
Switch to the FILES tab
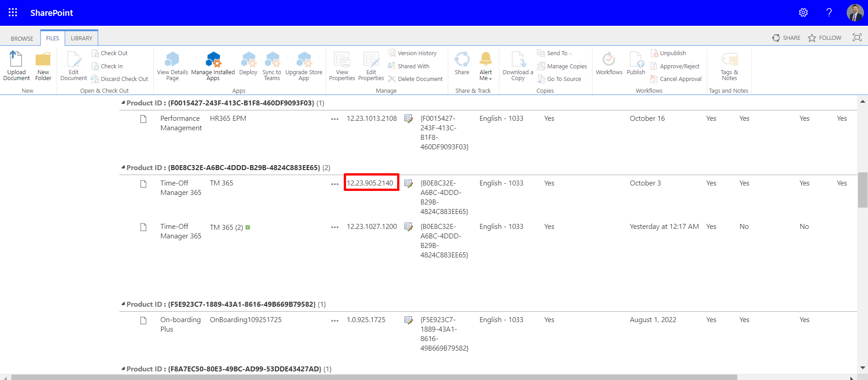pos(52,38)
